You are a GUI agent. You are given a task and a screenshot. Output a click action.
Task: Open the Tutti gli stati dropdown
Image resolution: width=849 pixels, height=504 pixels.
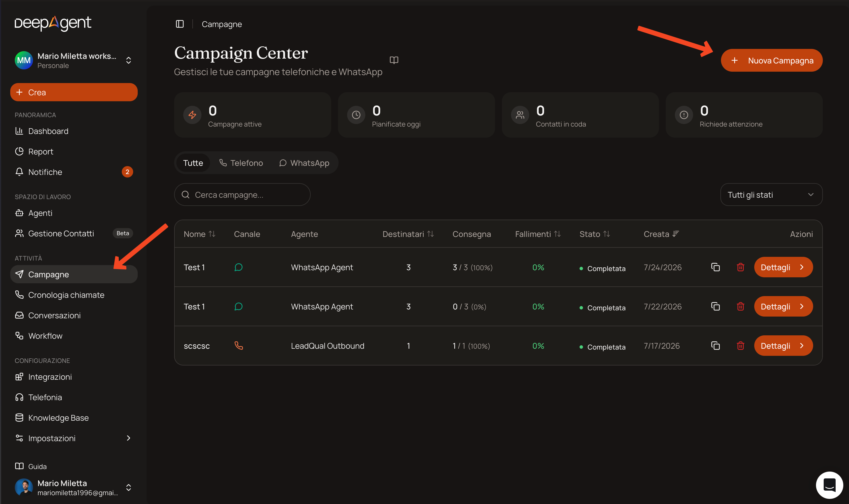(771, 195)
